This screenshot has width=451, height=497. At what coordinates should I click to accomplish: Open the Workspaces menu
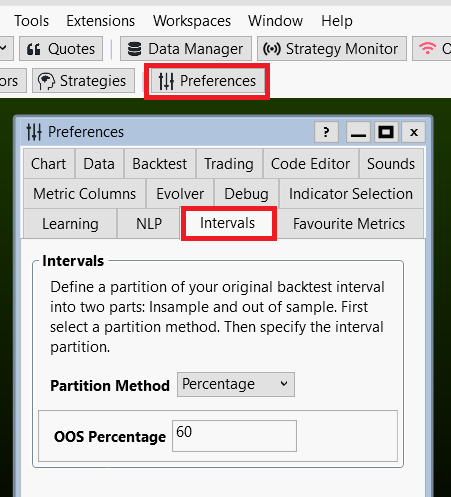(x=192, y=21)
